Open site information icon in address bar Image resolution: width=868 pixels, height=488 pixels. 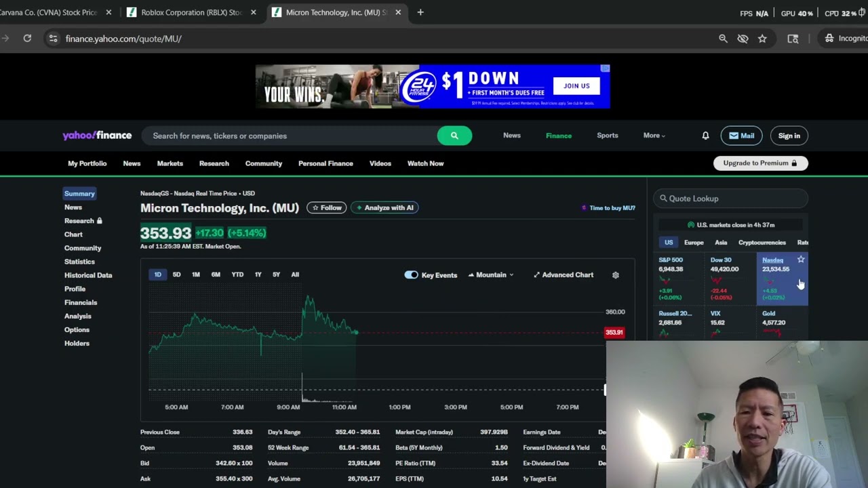coord(54,39)
